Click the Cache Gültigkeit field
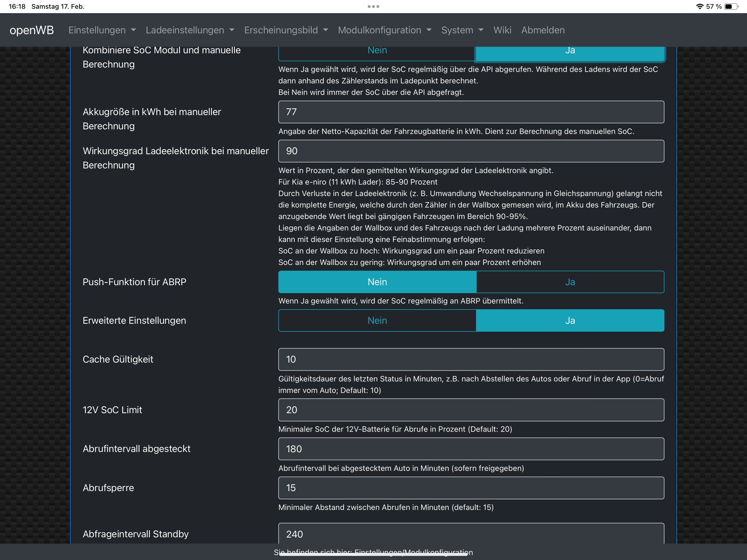 tap(471, 359)
